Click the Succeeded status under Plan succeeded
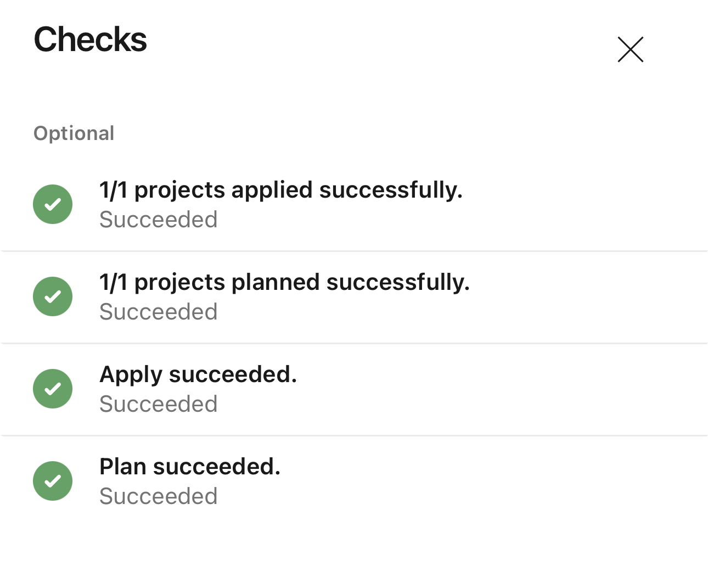 coord(159,496)
